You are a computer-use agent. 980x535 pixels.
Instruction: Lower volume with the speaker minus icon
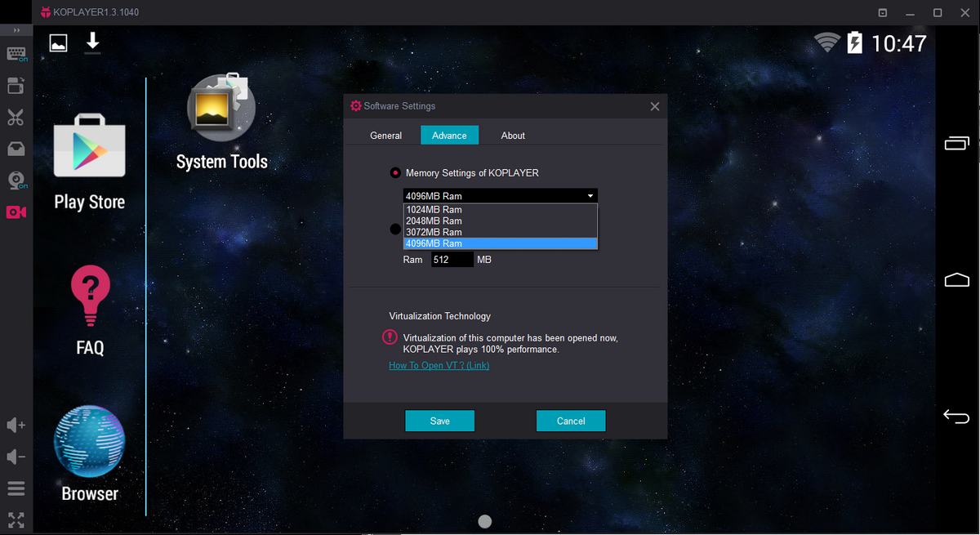coord(16,457)
